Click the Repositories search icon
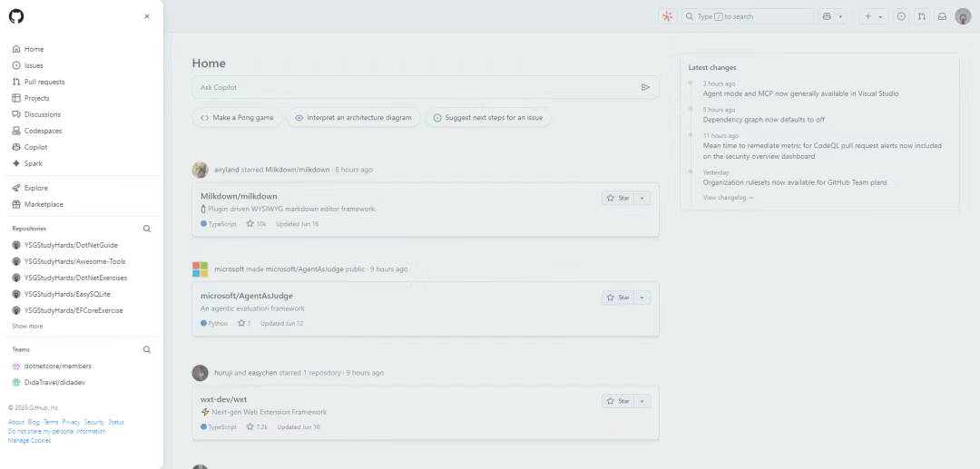 click(147, 229)
